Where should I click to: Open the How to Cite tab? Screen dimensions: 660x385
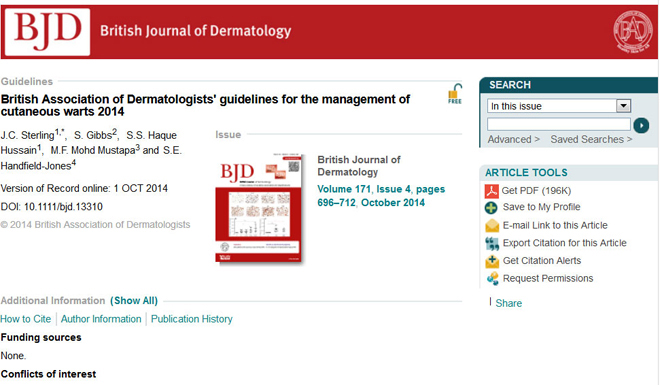[26, 319]
